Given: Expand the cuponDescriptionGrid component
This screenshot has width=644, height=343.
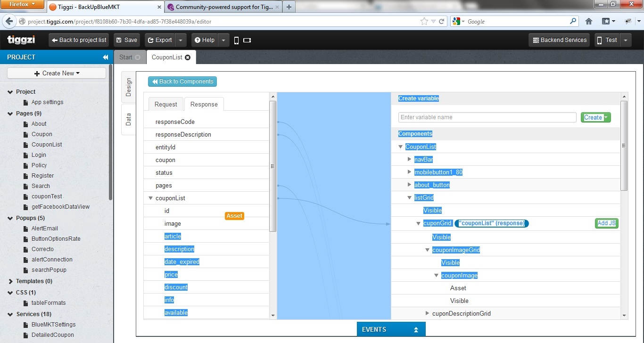Looking at the screenshot, I should [x=427, y=313].
